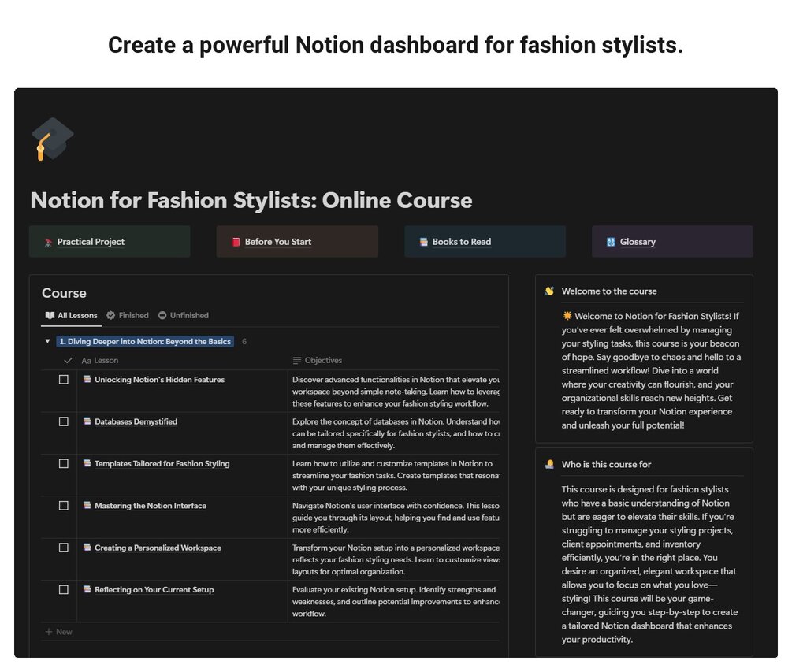Click objectives cell starting Evaluate your existing Notion setup
Image resolution: width=792 pixels, height=672 pixels.
393,602
